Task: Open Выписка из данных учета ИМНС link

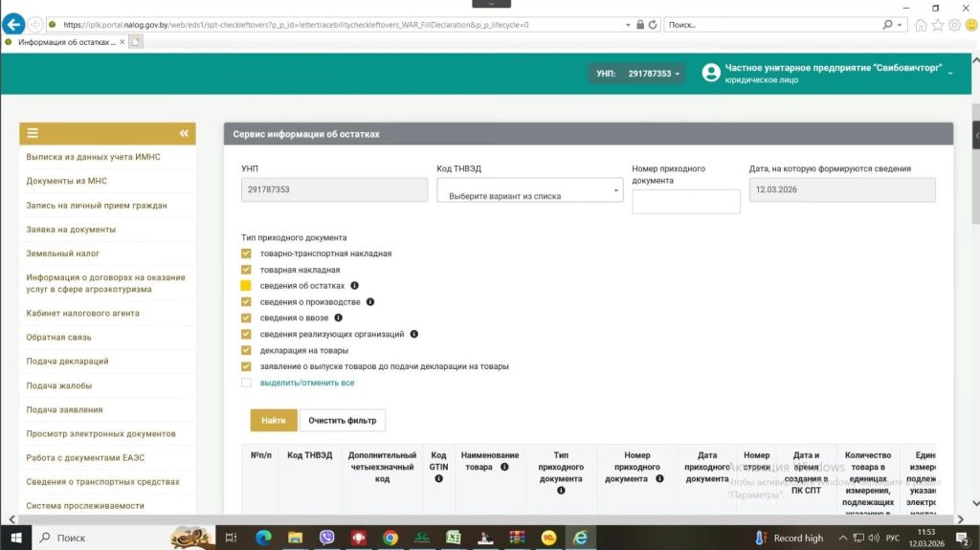Action: pos(93,157)
